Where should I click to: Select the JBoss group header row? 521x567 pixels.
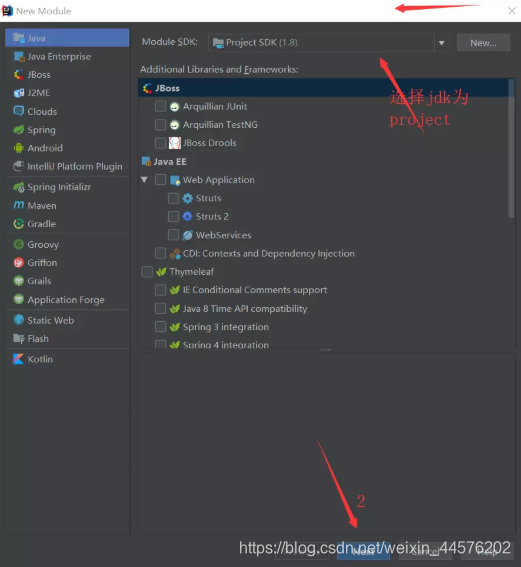pyautogui.click(x=323, y=88)
